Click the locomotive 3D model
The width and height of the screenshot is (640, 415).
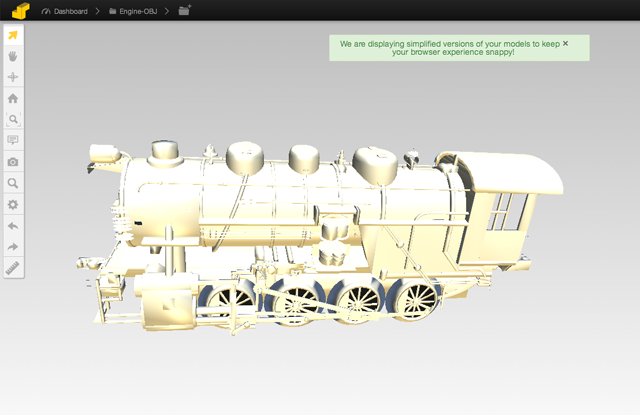318,237
